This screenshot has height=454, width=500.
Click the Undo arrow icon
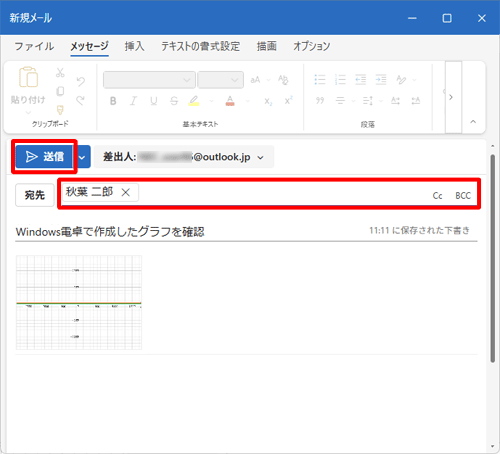point(81,81)
